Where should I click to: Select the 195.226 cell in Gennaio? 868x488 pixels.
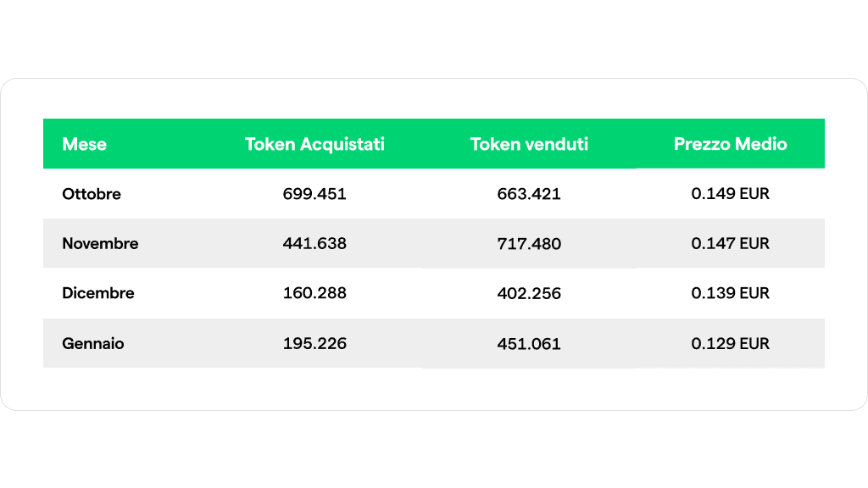tap(314, 344)
